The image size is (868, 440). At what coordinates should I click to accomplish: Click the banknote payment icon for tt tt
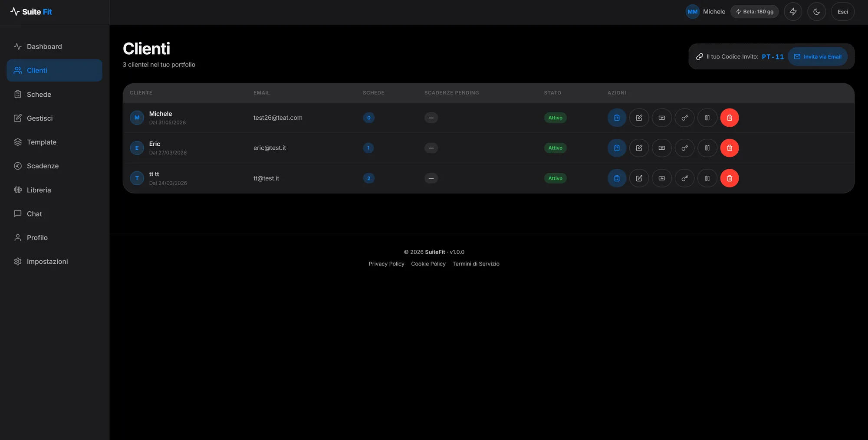662,178
